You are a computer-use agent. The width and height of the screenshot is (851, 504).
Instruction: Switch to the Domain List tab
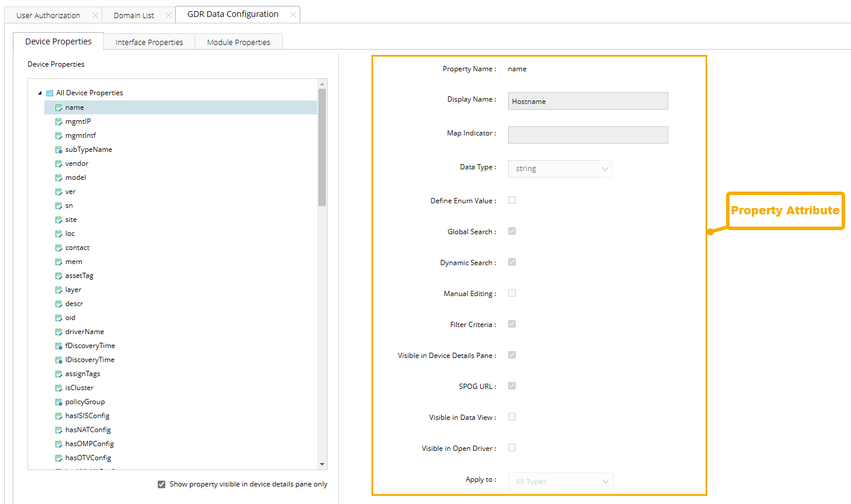(x=133, y=14)
